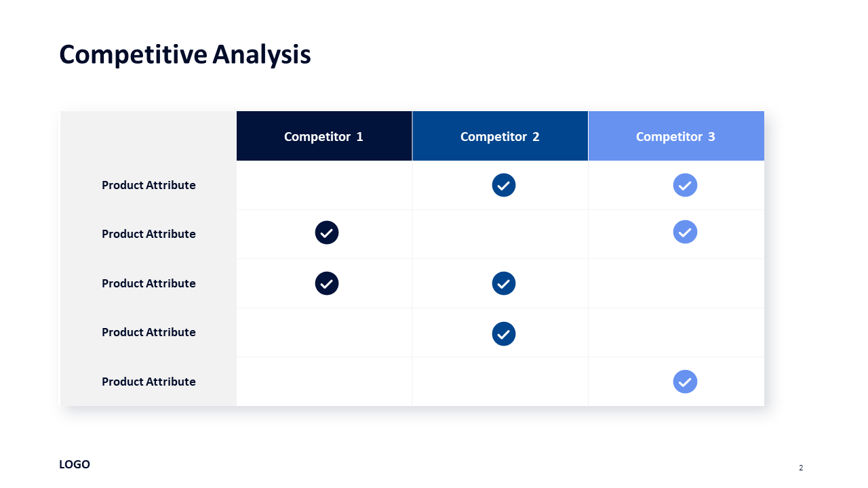Screen dimensions: 868x488
Task: Click the light blue Competitor 3 header cell
Action: (x=676, y=136)
